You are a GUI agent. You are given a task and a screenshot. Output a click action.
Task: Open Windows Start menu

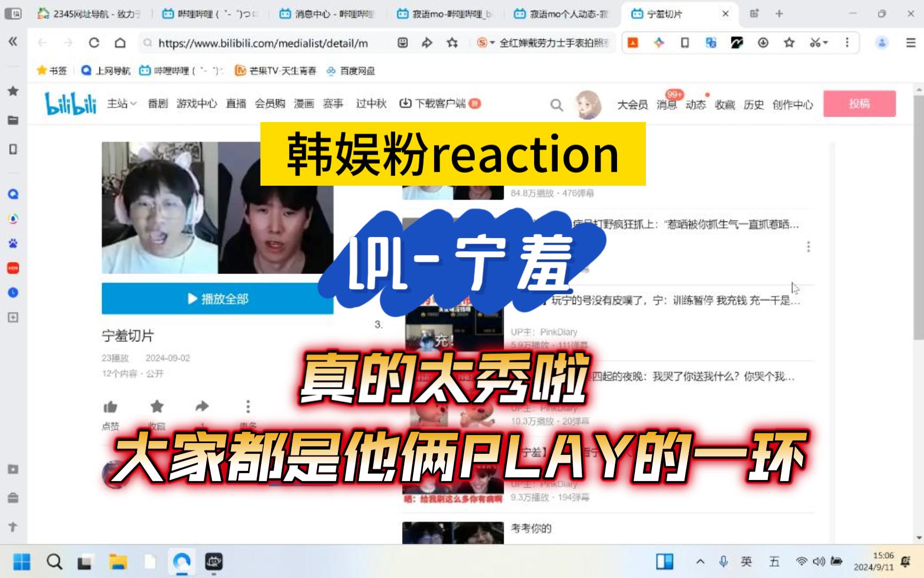coord(22,562)
